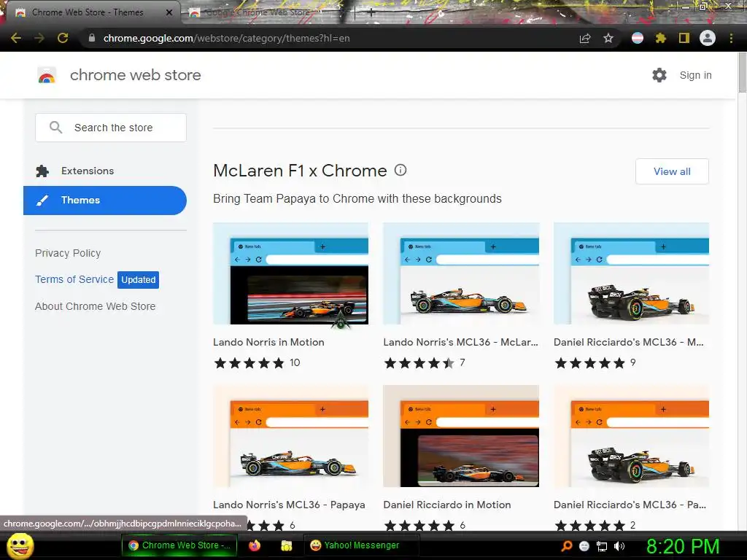The image size is (747, 560).
Task: Open the Lando Norris in Motion thumbnail
Action: [290, 273]
